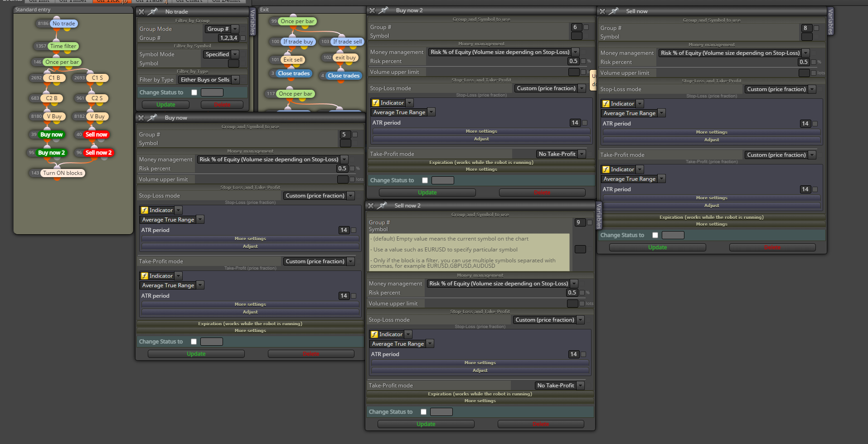Image resolution: width=868 pixels, height=444 pixels.
Task: Switch to the 'on Timer' events tab
Action: point(73,1)
